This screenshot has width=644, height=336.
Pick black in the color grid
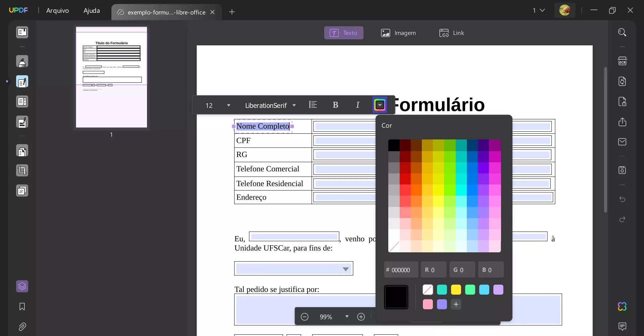pos(394,145)
